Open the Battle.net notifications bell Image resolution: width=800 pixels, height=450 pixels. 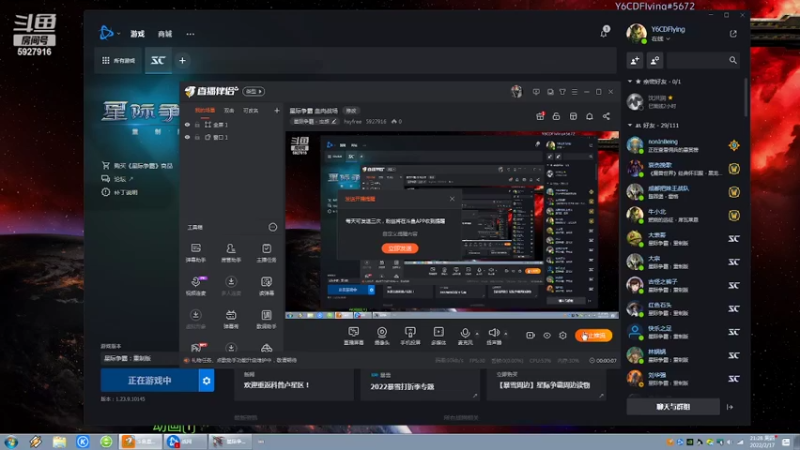pyautogui.click(x=604, y=32)
